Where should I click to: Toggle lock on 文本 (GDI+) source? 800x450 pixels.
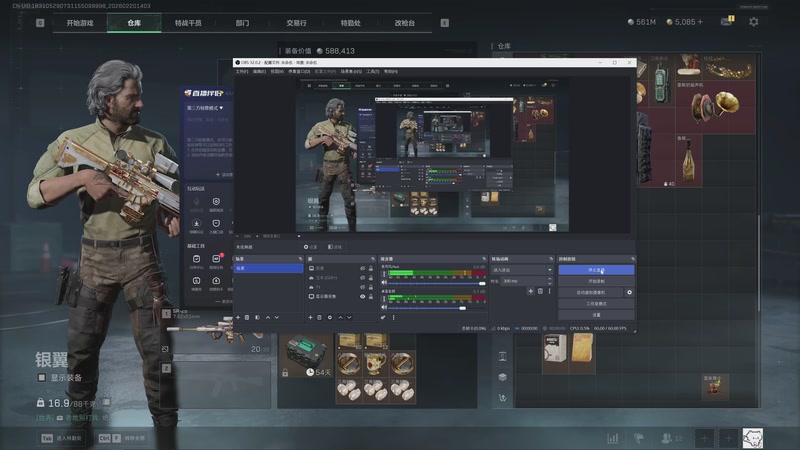(x=371, y=278)
